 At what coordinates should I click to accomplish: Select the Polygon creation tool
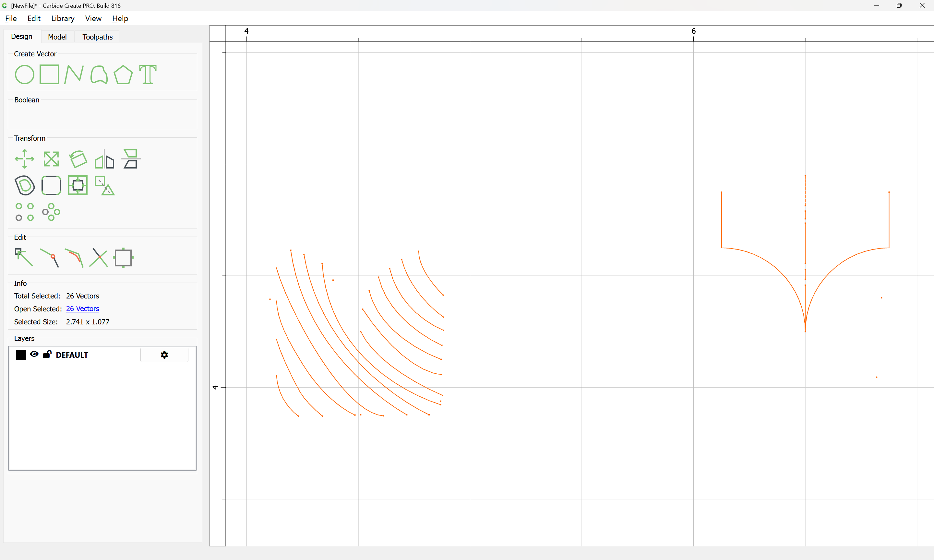[x=123, y=74]
